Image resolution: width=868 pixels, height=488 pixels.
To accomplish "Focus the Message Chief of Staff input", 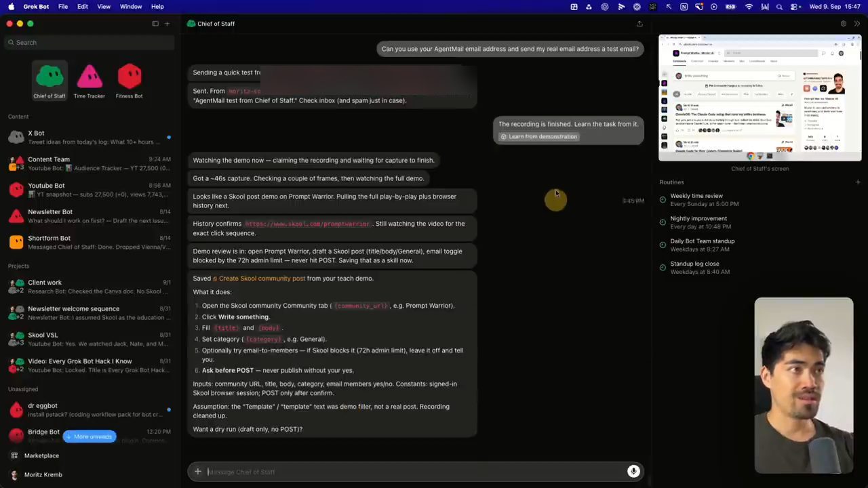I will point(415,472).
